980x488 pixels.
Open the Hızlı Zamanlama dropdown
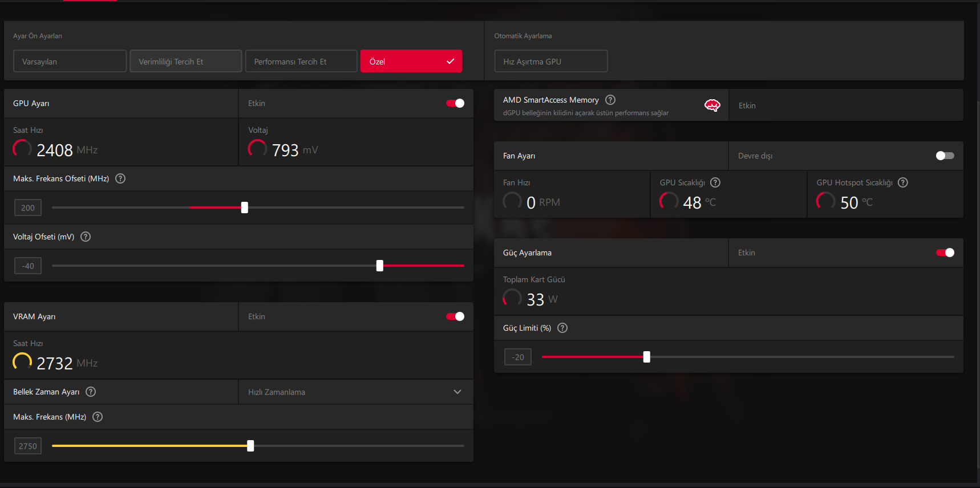click(x=356, y=392)
